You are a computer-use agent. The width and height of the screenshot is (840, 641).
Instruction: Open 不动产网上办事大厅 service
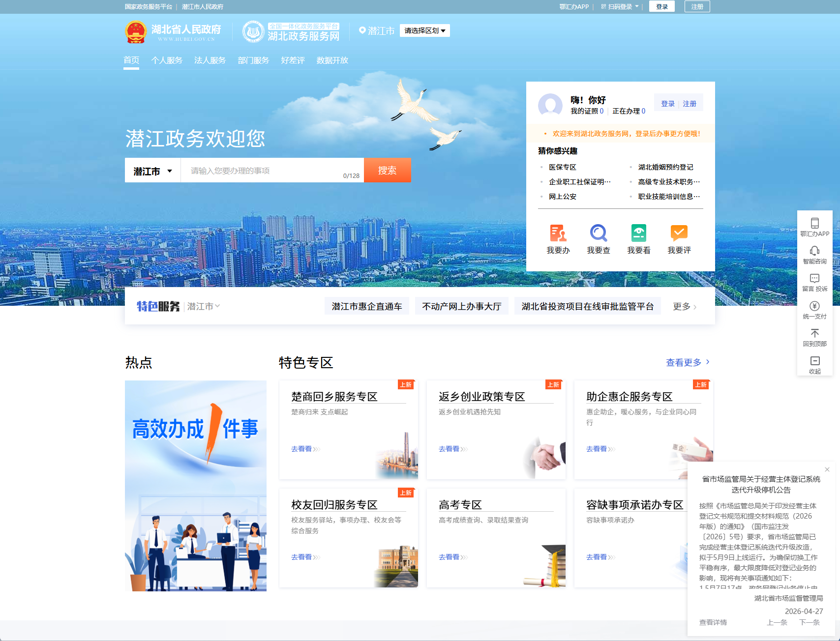click(x=462, y=306)
